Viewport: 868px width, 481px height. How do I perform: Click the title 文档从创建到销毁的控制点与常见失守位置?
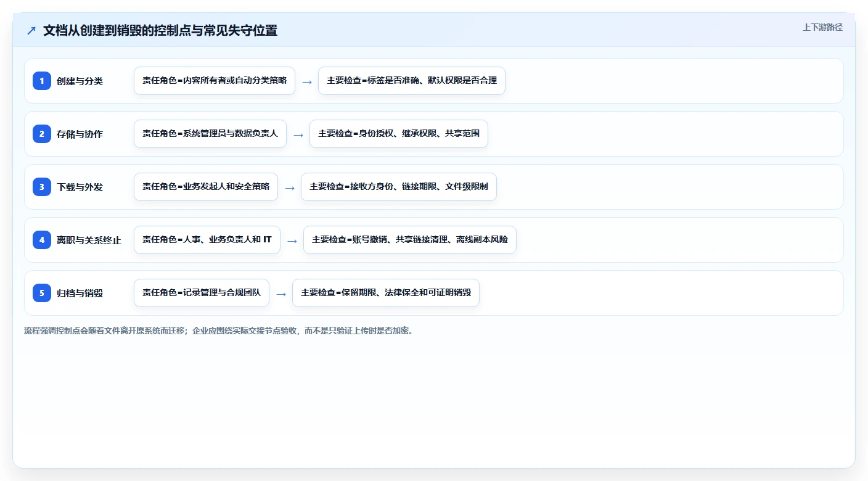tap(160, 30)
